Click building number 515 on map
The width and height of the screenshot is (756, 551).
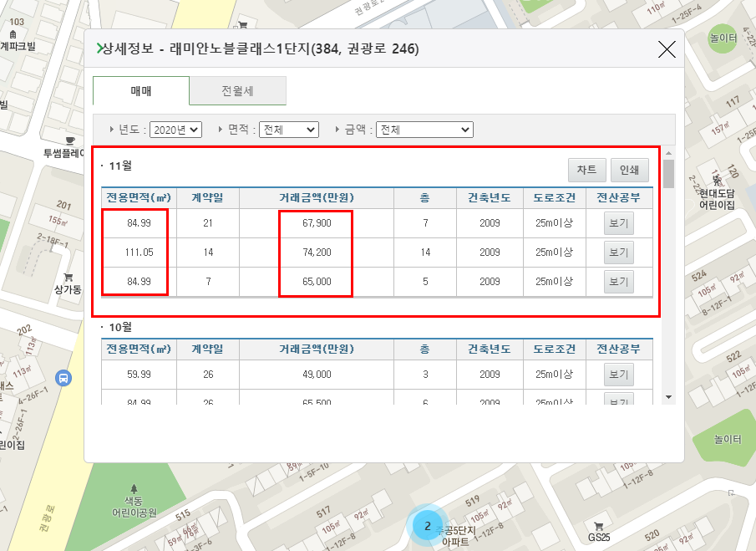coord(183,515)
